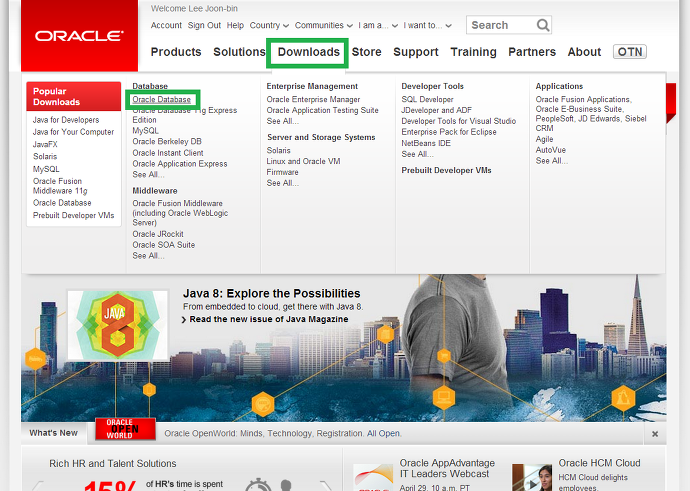Click the AutoVue link

click(x=551, y=150)
